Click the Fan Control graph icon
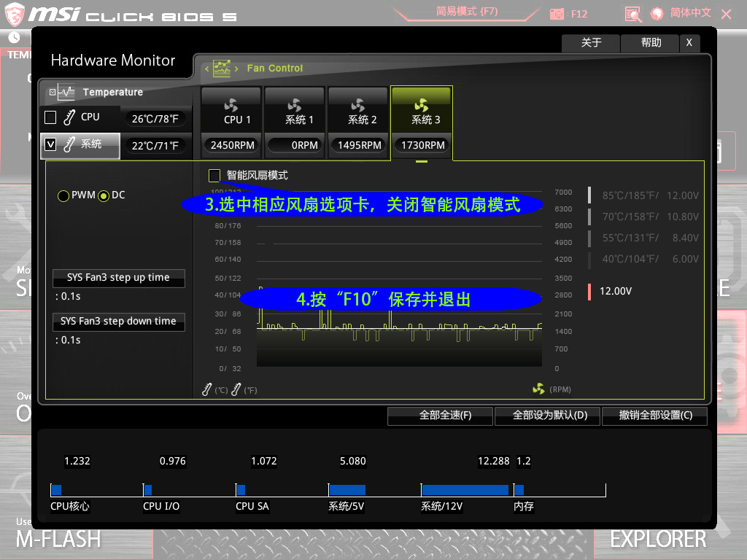747x560 pixels. tap(222, 69)
